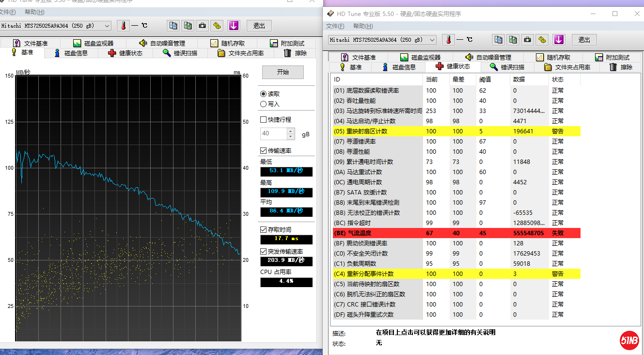Uncheck the 突发传输速率 checkbox
The height and width of the screenshot is (355, 644).
[263, 251]
